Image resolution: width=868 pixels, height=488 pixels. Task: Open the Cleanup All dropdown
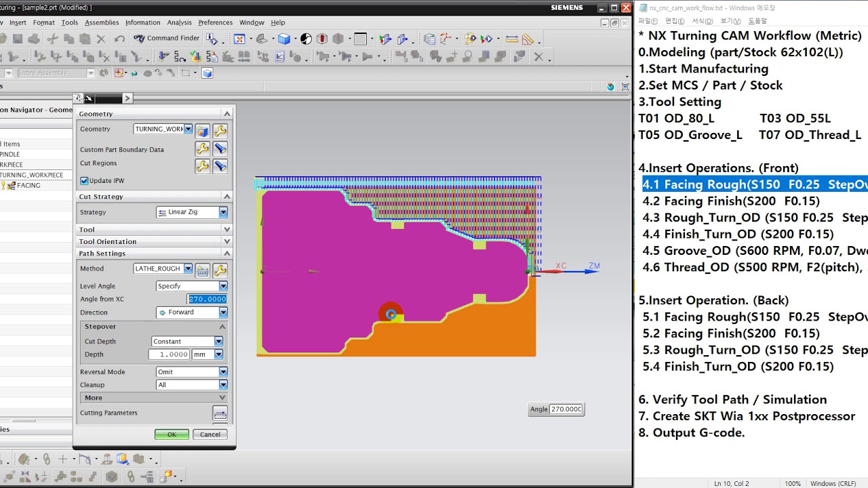tap(222, 385)
